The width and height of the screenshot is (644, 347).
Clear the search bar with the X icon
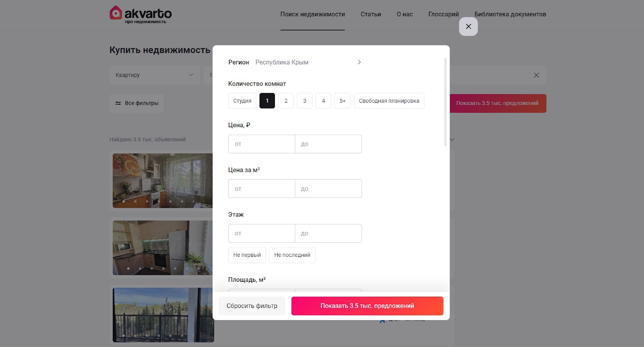pos(536,75)
